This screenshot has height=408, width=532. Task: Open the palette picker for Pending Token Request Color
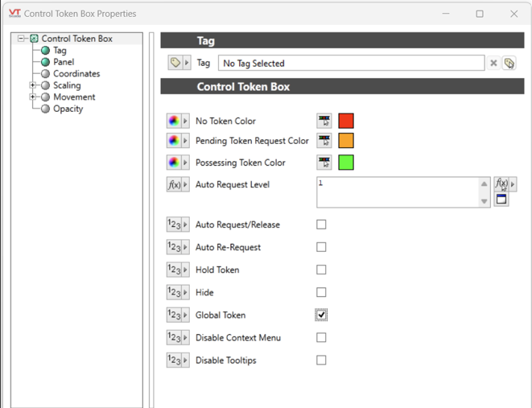324,141
